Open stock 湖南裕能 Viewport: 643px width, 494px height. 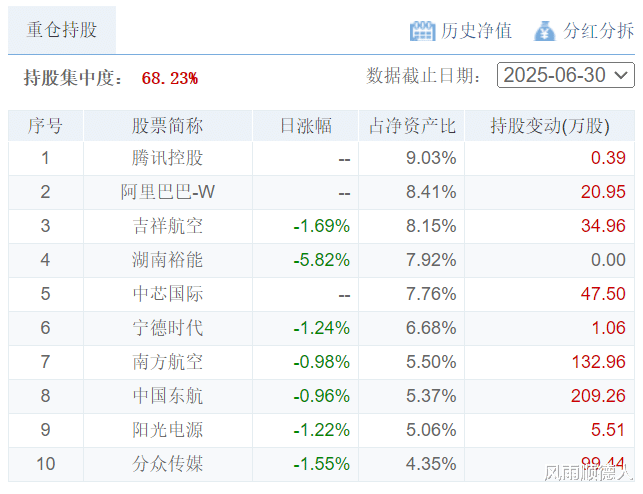[x=167, y=260]
